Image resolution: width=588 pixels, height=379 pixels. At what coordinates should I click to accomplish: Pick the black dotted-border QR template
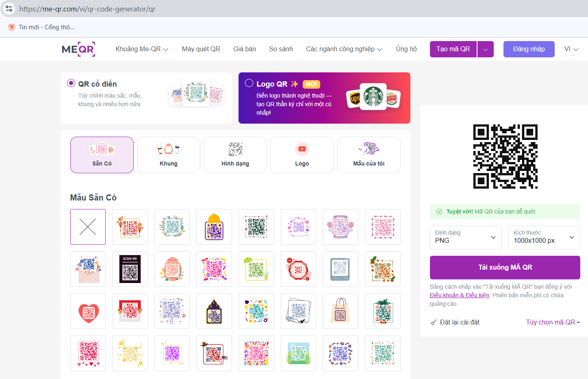tap(256, 227)
